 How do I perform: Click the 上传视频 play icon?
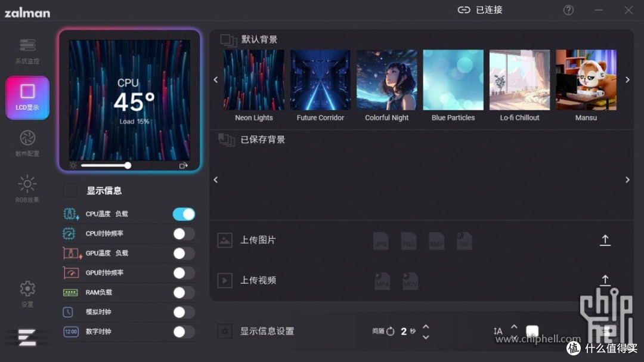[225, 281]
